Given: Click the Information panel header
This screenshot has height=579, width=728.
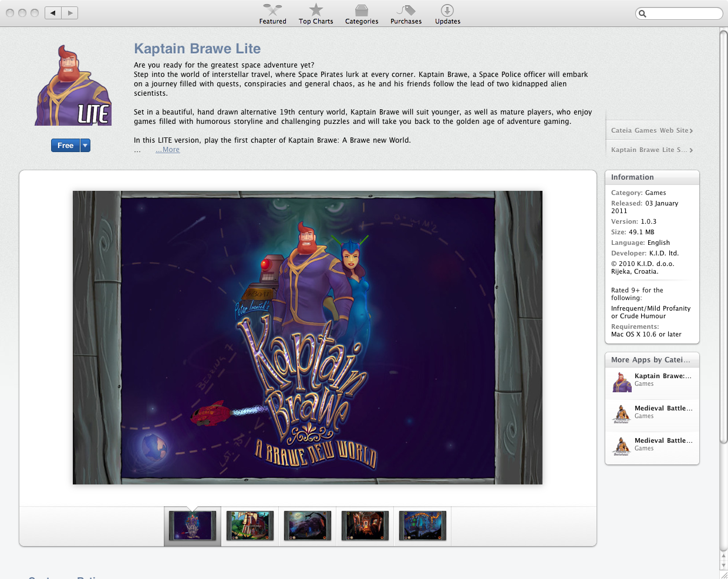Looking at the screenshot, I should (652, 177).
